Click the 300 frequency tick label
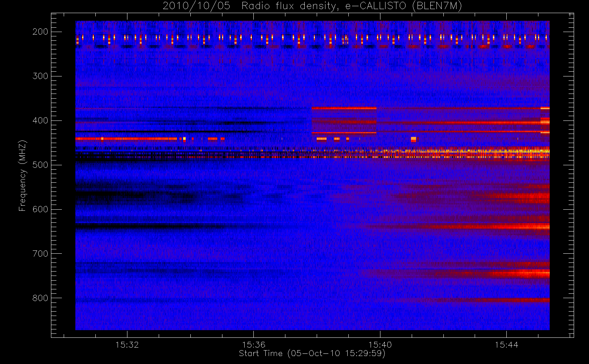This screenshot has height=364, width=589. coord(40,76)
